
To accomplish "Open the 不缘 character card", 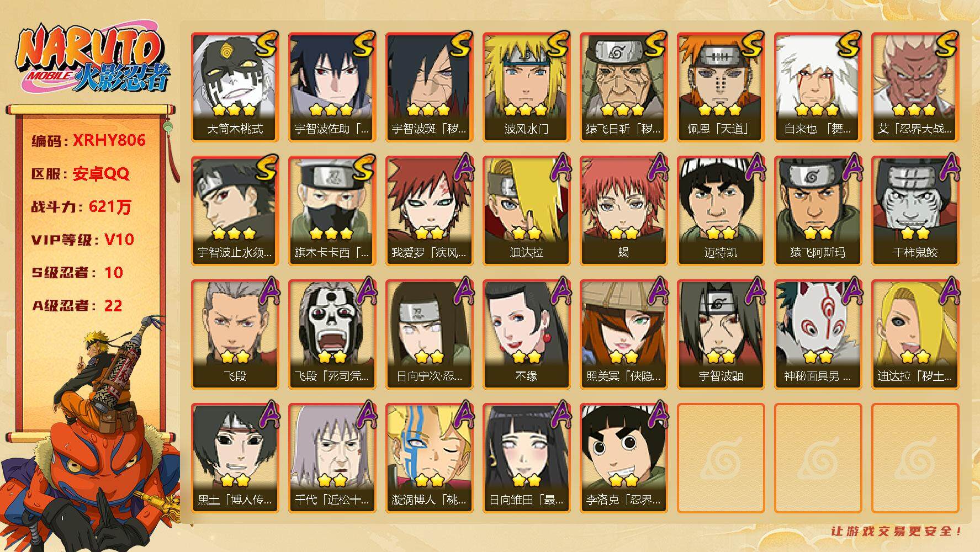I will (526, 335).
